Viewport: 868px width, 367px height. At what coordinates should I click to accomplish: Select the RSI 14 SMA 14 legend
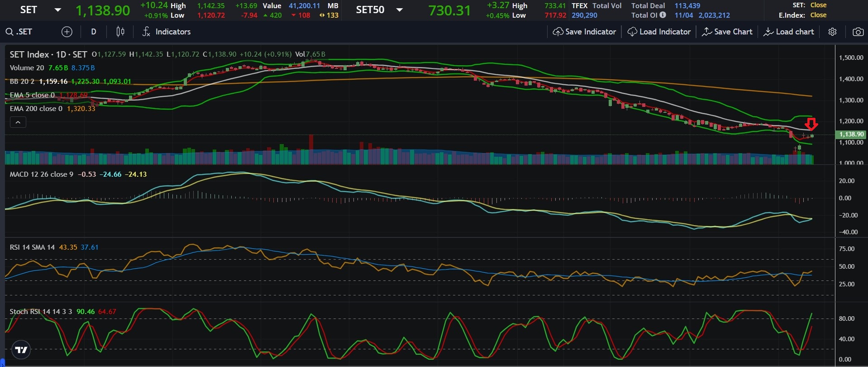pos(32,247)
